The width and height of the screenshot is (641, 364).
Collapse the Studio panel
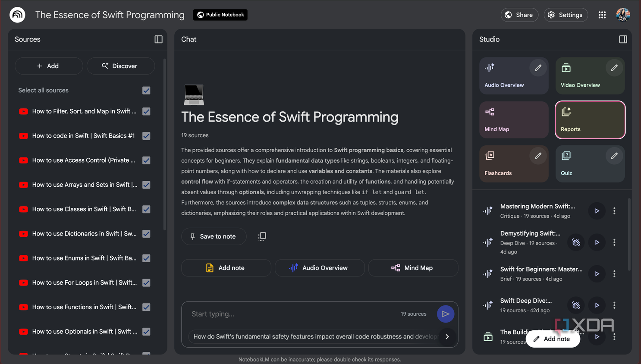coord(623,39)
